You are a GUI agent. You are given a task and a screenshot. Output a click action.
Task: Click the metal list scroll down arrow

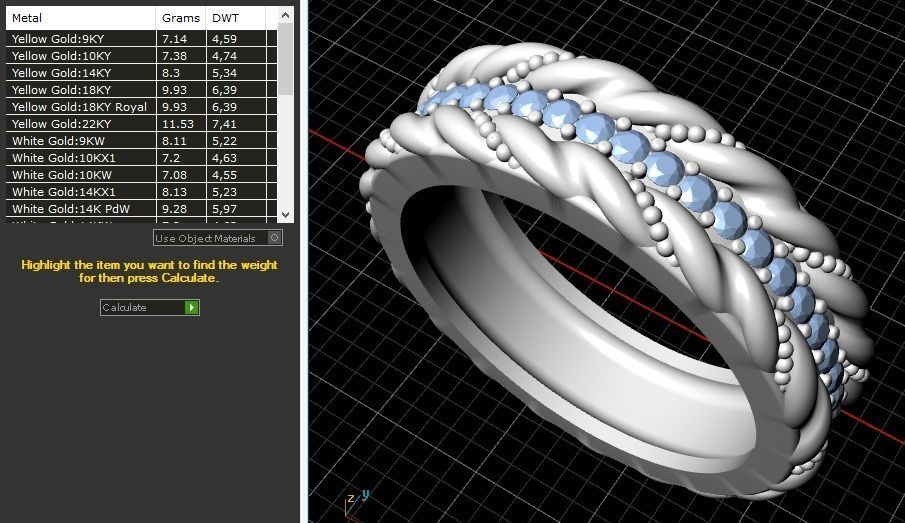(x=285, y=214)
